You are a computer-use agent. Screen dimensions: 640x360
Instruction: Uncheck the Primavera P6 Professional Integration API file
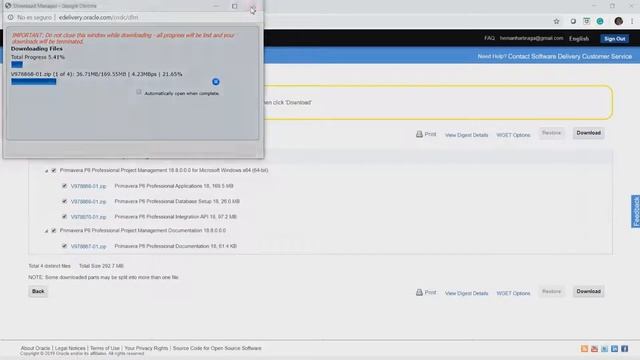point(64,216)
